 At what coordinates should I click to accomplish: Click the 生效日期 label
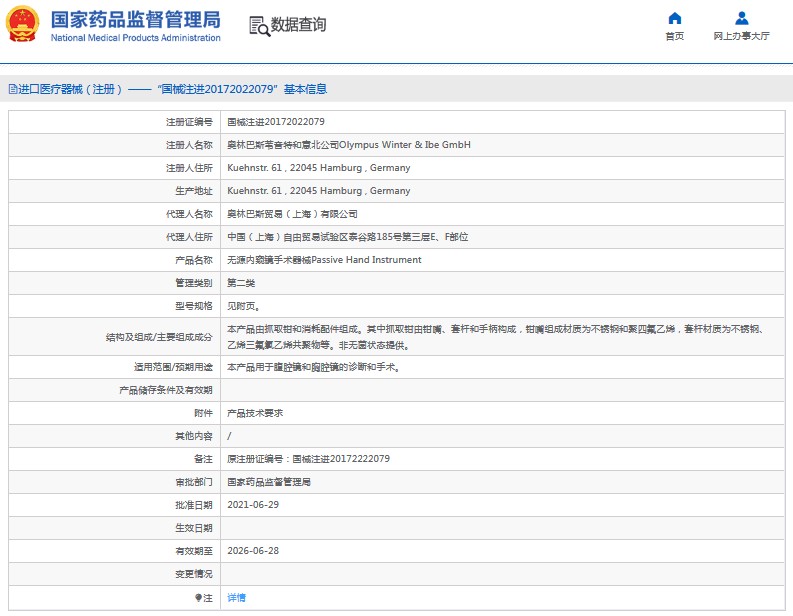(194, 528)
